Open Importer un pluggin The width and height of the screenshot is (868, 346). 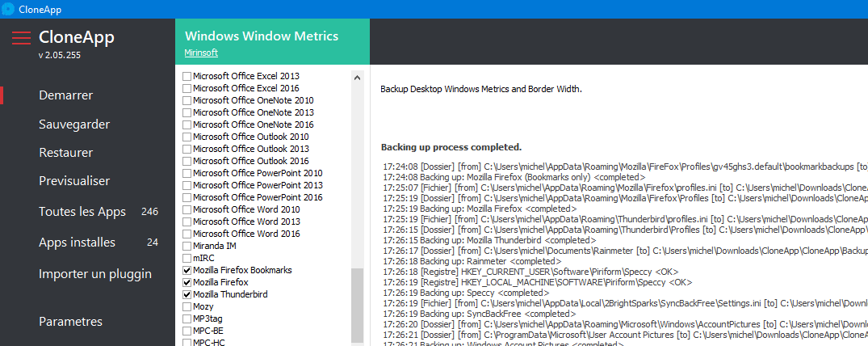[x=95, y=274]
